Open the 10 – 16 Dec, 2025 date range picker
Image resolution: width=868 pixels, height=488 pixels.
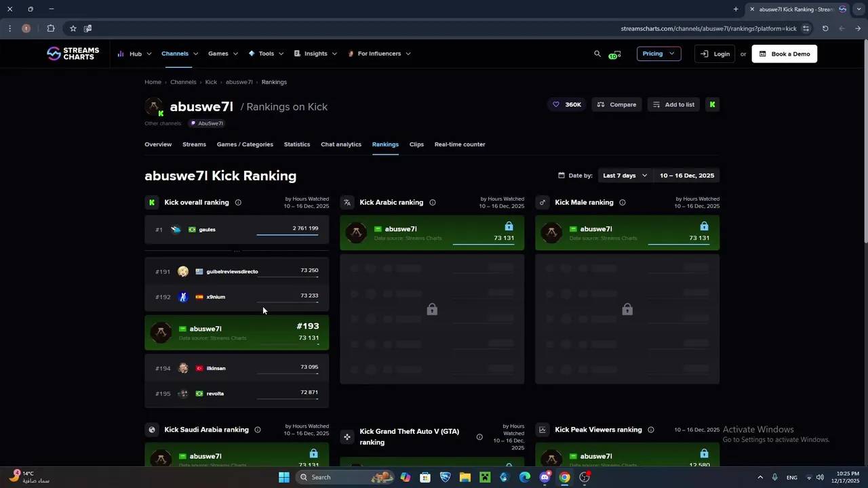tap(687, 176)
